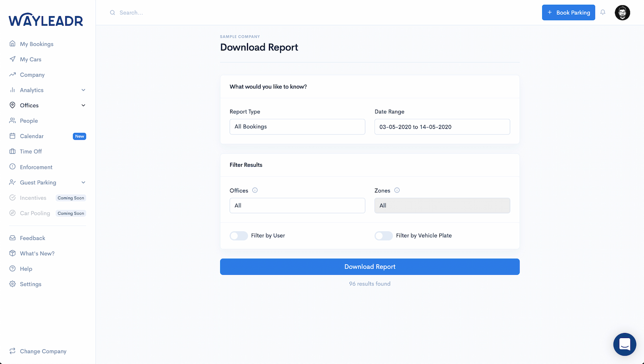Screen dimensions: 644x364
Task: Open the search field magnifier icon
Action: 112,13
